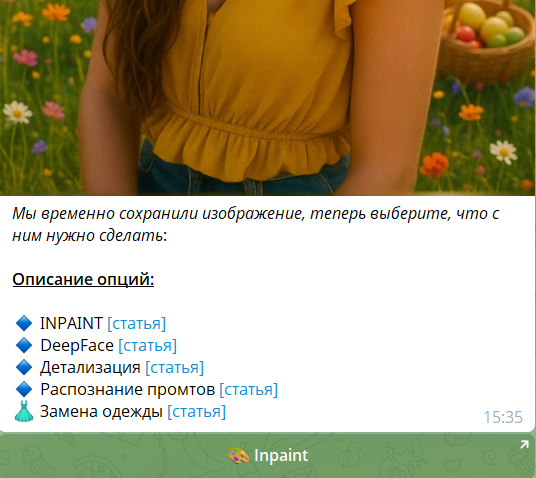
Task: Click the Замена одежды option label
Action: pos(101,411)
